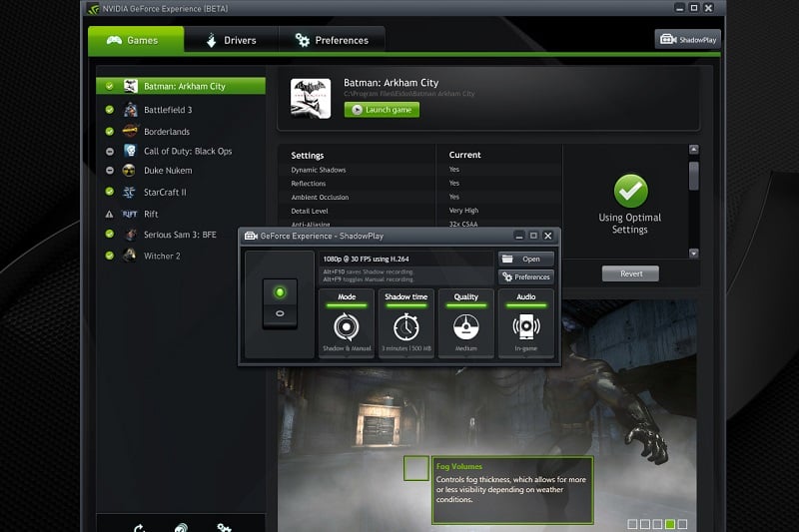Click the Launch game button
799x532 pixels.
point(382,110)
